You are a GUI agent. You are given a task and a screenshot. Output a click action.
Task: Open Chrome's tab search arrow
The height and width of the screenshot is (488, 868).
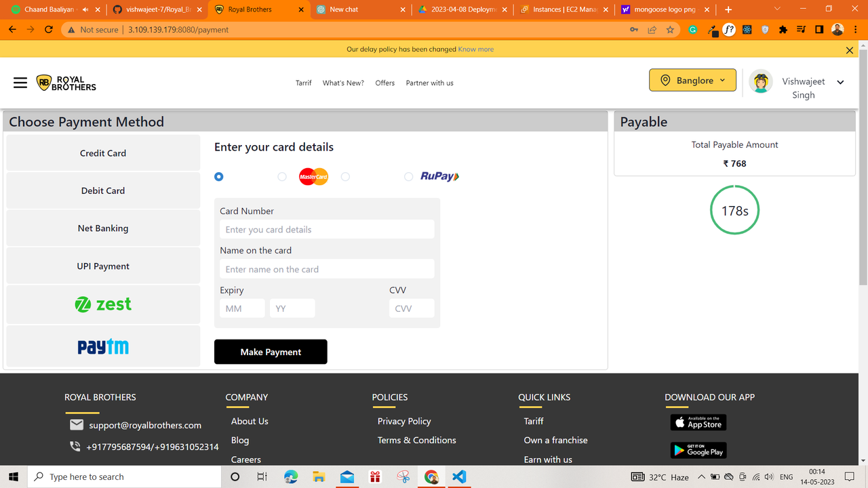pos(777,9)
